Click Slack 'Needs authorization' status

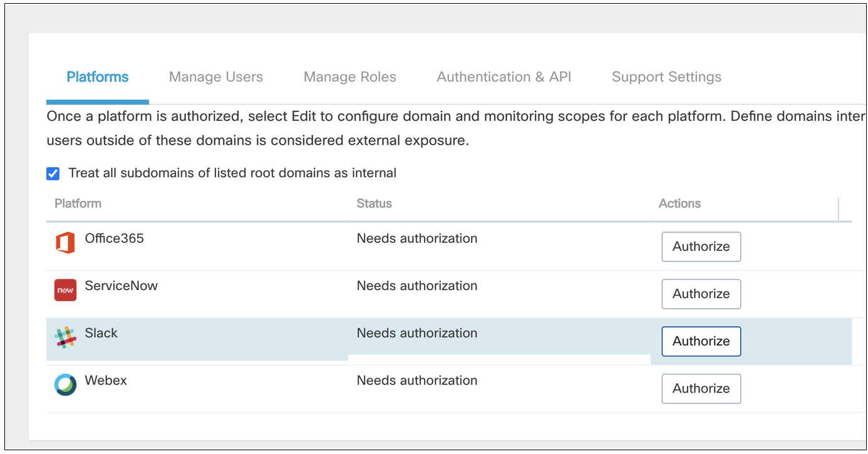417,333
